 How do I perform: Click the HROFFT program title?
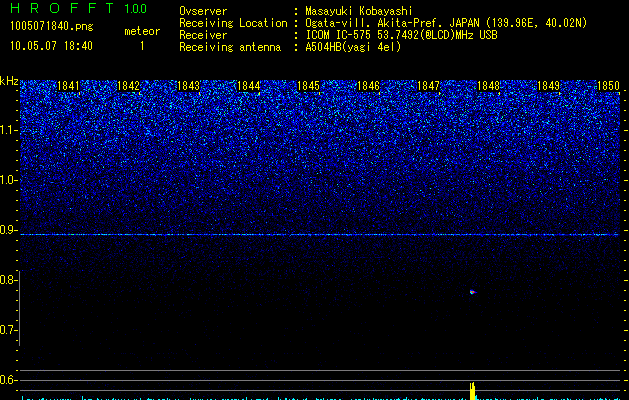62,8
